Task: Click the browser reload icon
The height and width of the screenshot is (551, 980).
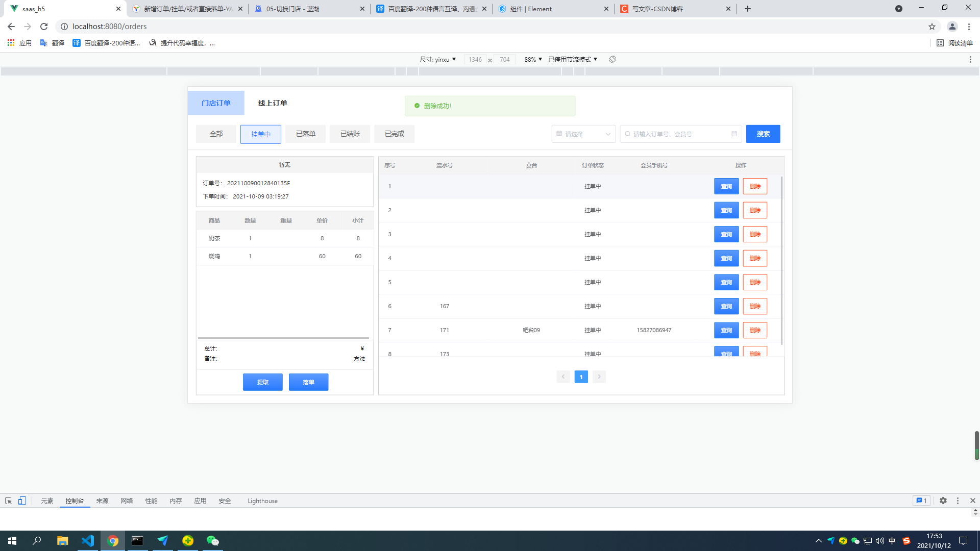Action: point(44,27)
